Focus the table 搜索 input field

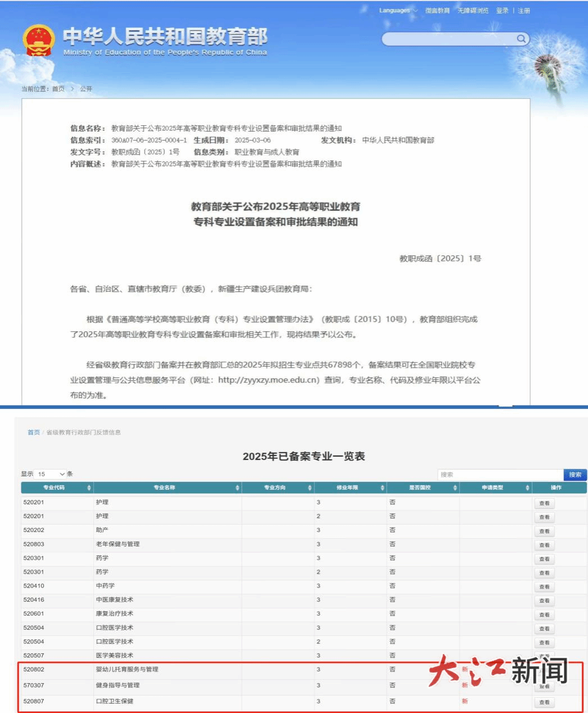pyautogui.click(x=500, y=475)
